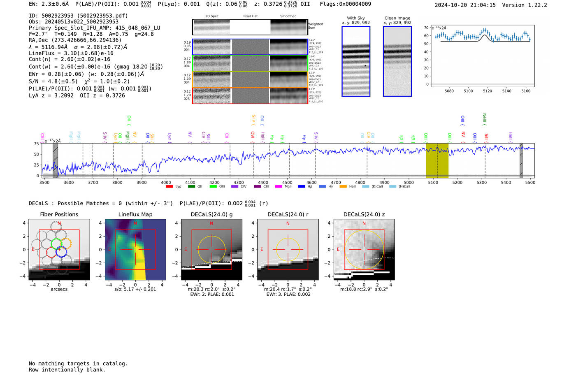The width and height of the screenshot is (576, 392).
Task: Open the With Sky image cutout
Action: (x=356, y=61)
